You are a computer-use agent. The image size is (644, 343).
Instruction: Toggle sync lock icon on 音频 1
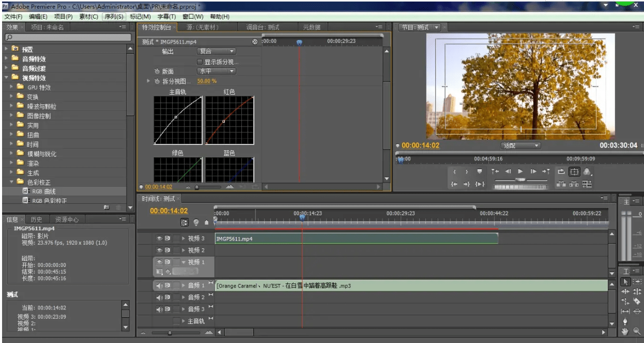click(x=167, y=286)
